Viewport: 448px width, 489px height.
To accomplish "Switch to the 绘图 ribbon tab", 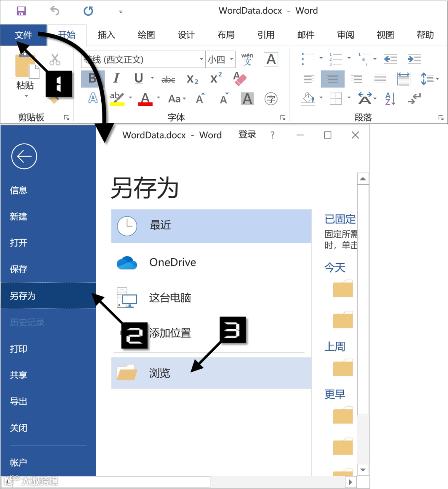I will click(x=146, y=35).
